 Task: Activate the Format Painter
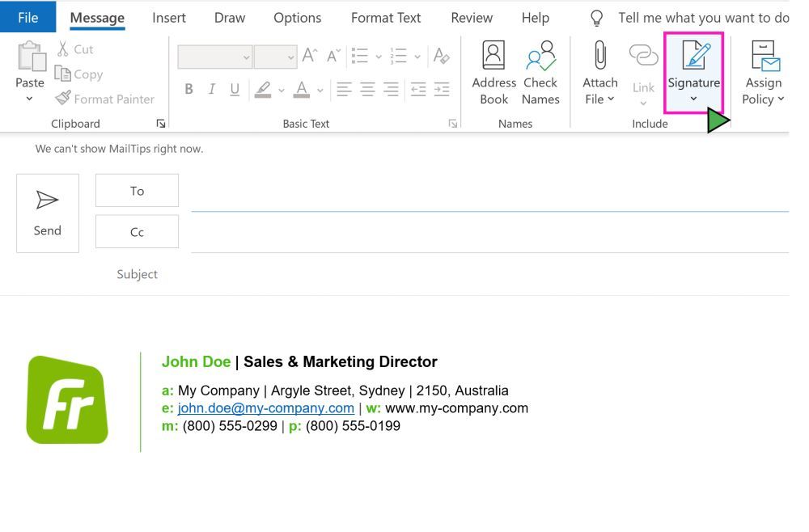[104, 99]
